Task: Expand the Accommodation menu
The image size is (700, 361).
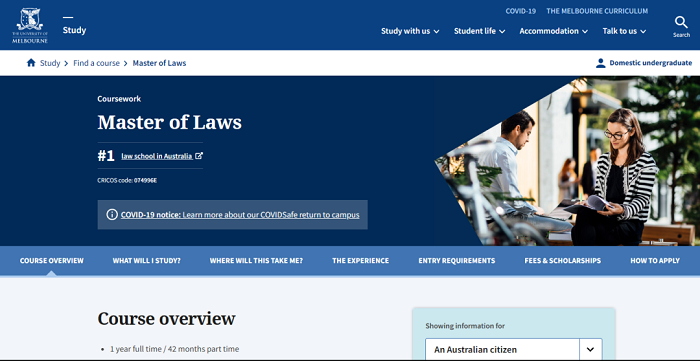Action: (x=554, y=31)
